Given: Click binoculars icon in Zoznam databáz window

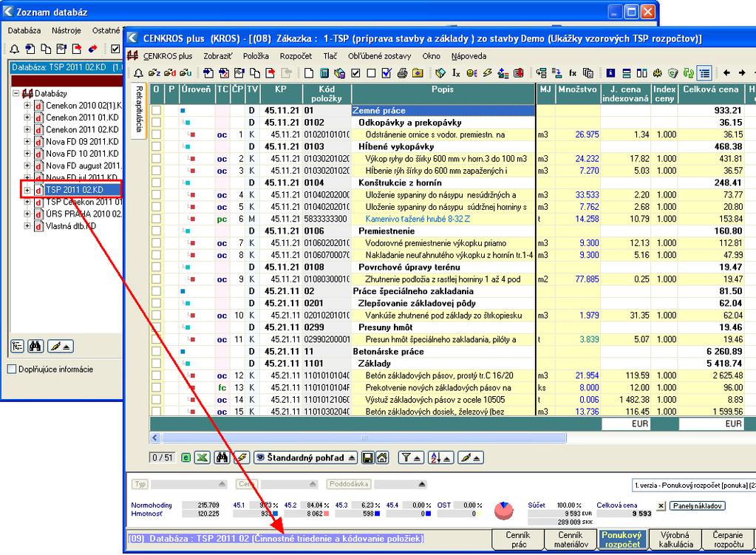Looking at the screenshot, I should (35, 346).
